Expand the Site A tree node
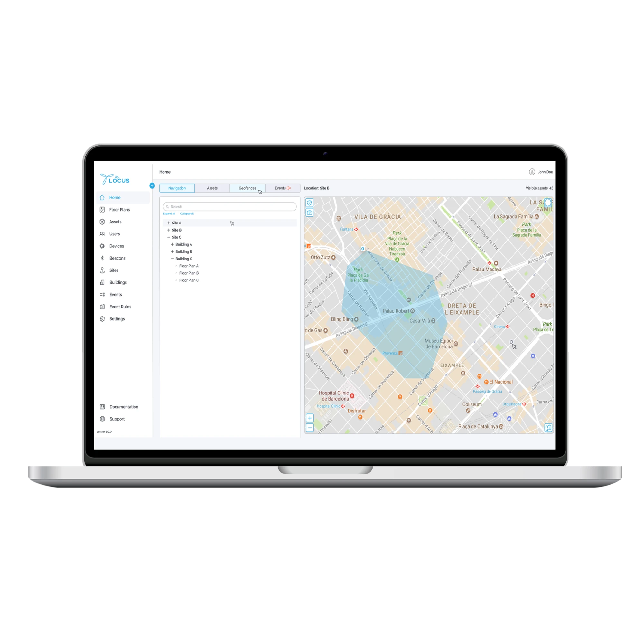The image size is (644, 644). 168,223
